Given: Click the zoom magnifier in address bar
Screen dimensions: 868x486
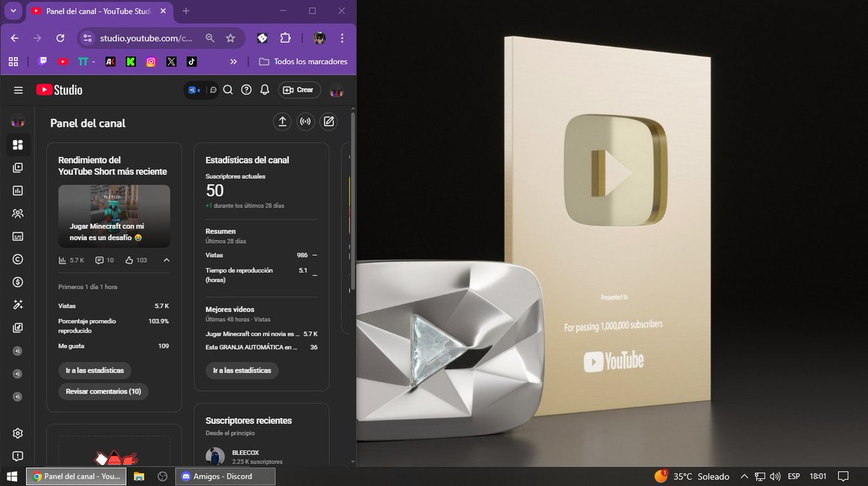Looking at the screenshot, I should point(210,38).
